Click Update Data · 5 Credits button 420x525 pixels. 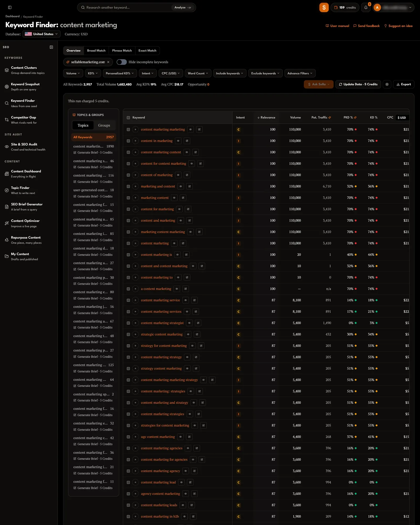click(x=358, y=84)
